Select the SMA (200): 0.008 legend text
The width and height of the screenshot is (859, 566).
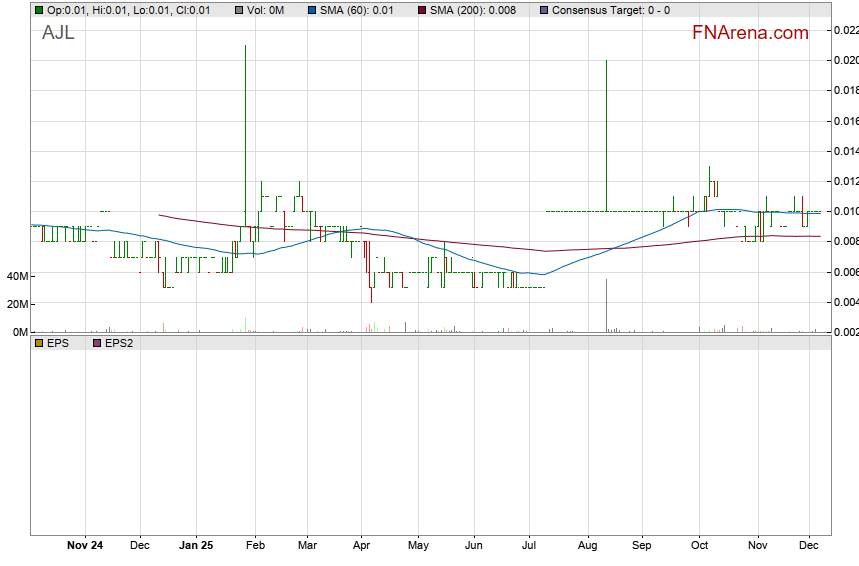(472, 10)
